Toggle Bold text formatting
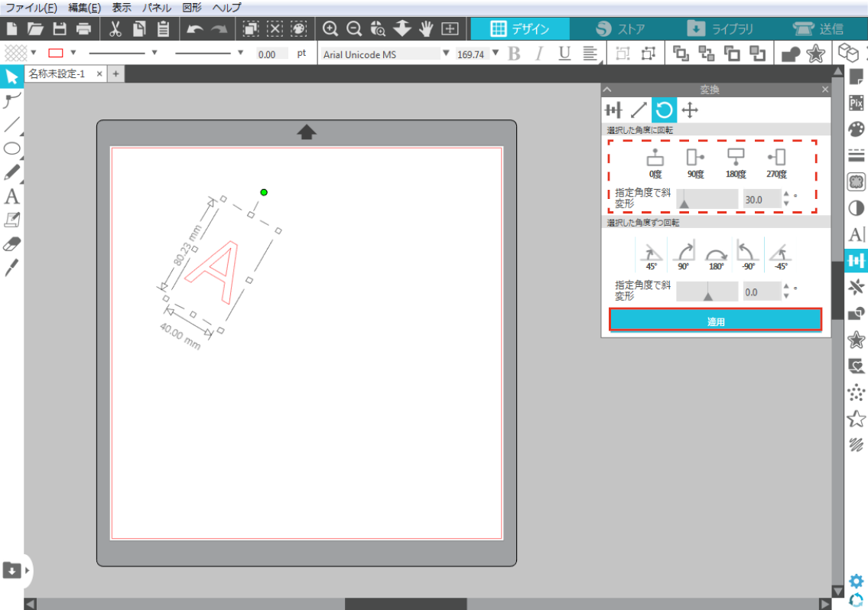The height and width of the screenshot is (610, 868). pos(514,54)
